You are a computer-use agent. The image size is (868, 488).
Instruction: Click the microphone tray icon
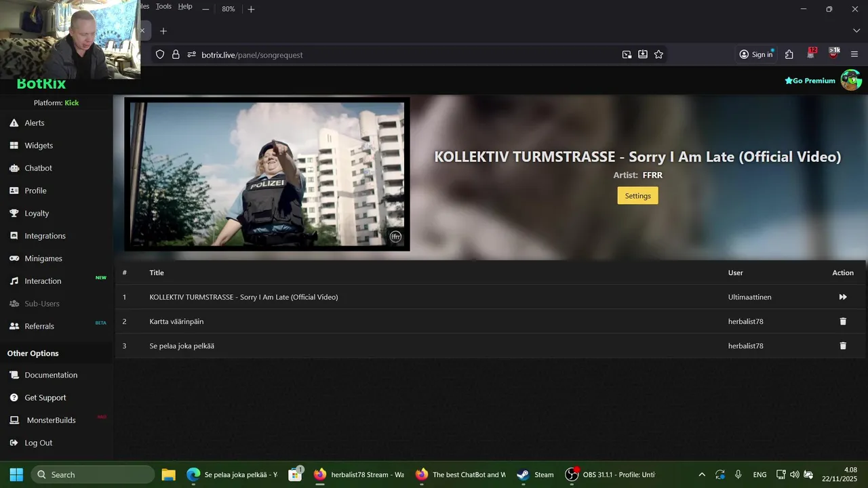point(738,474)
